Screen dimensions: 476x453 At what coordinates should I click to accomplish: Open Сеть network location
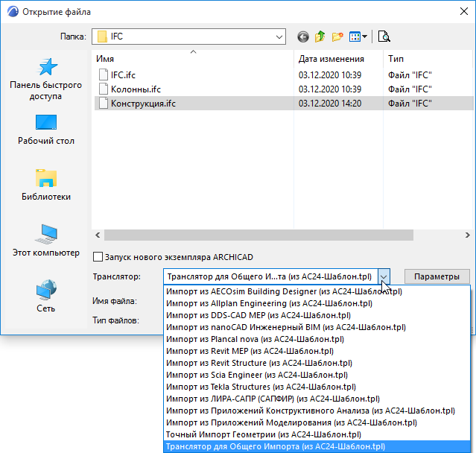(x=46, y=296)
